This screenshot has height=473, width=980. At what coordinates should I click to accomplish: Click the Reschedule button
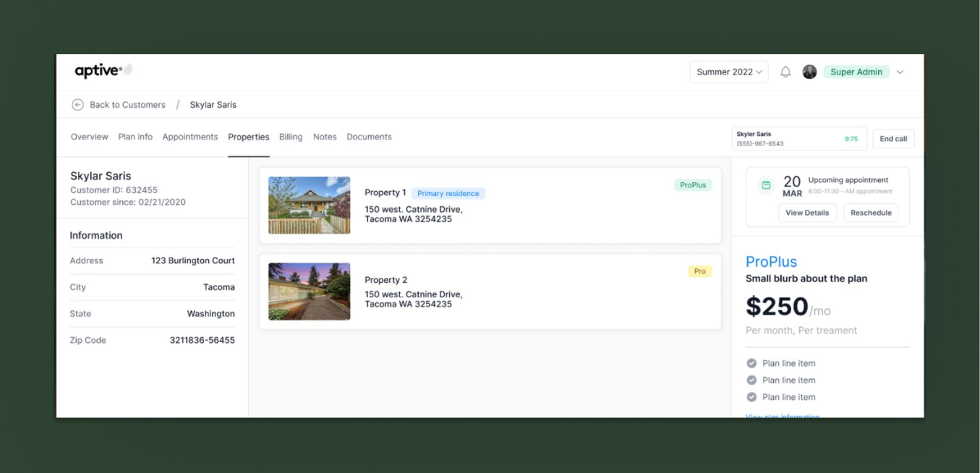[871, 213]
